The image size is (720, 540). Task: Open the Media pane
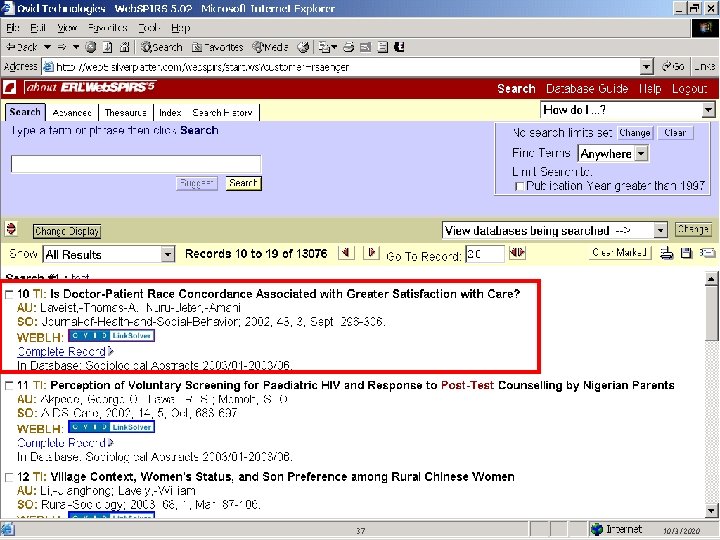[x=270, y=47]
